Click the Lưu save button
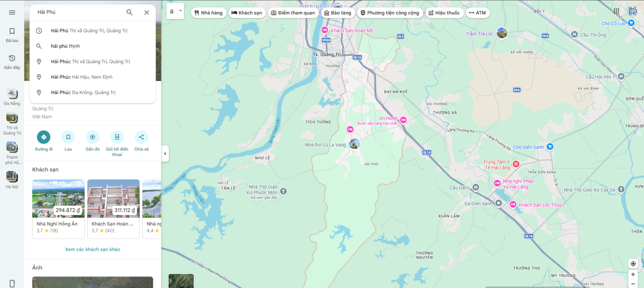Image resolution: width=644 pixels, height=288 pixels. click(68, 141)
